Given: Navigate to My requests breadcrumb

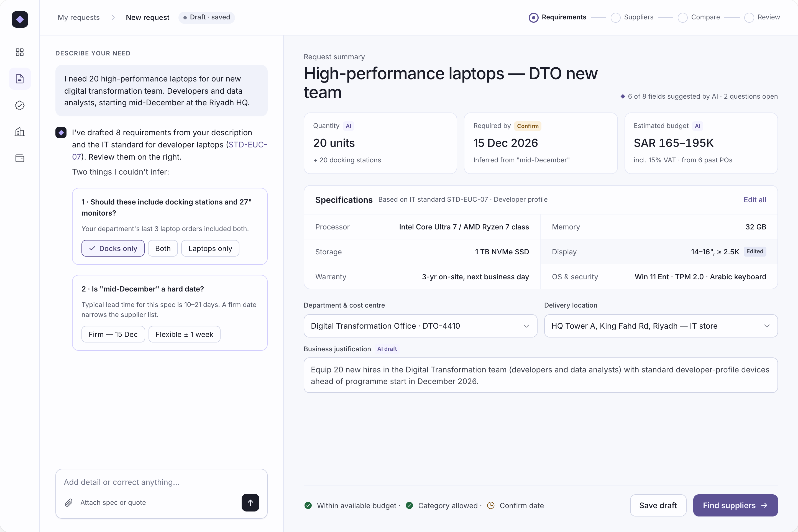Looking at the screenshot, I should (x=79, y=17).
